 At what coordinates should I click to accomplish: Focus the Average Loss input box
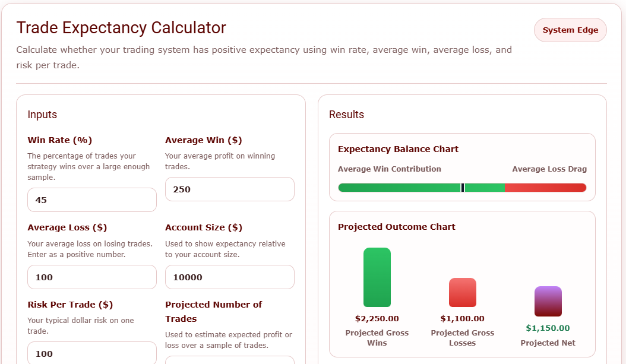(x=92, y=277)
